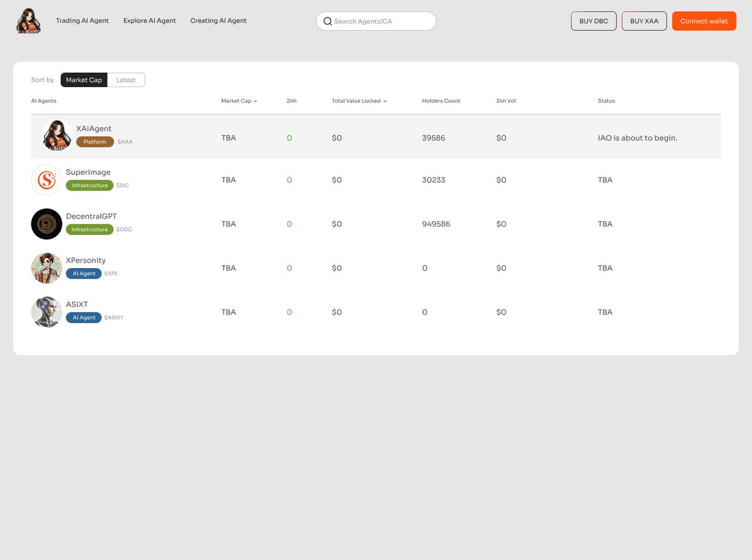Click the $SIC ticker symbol

pos(122,185)
